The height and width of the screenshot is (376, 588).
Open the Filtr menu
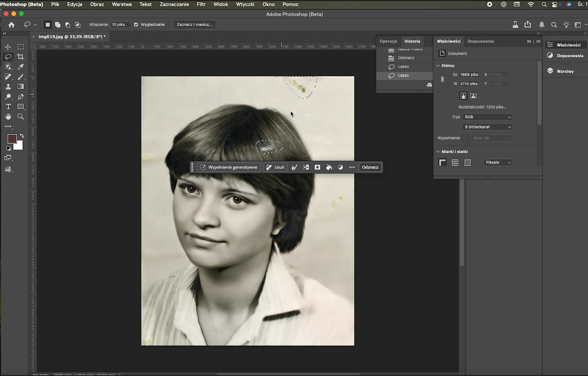(201, 4)
